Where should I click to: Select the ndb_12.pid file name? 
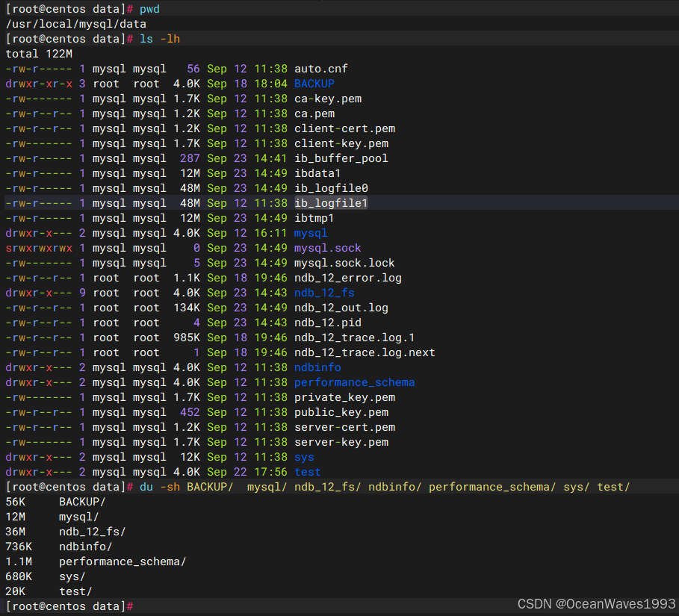(x=328, y=323)
